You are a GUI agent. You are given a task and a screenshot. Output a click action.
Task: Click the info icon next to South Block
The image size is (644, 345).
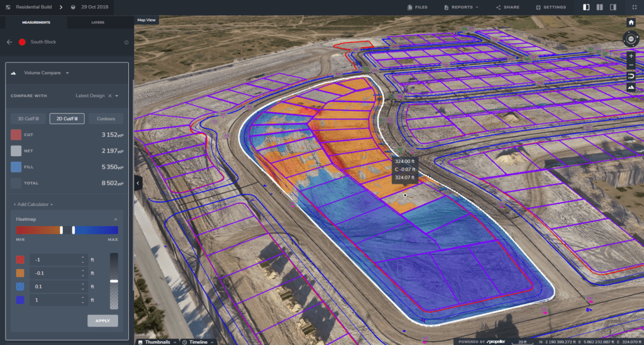(x=126, y=43)
